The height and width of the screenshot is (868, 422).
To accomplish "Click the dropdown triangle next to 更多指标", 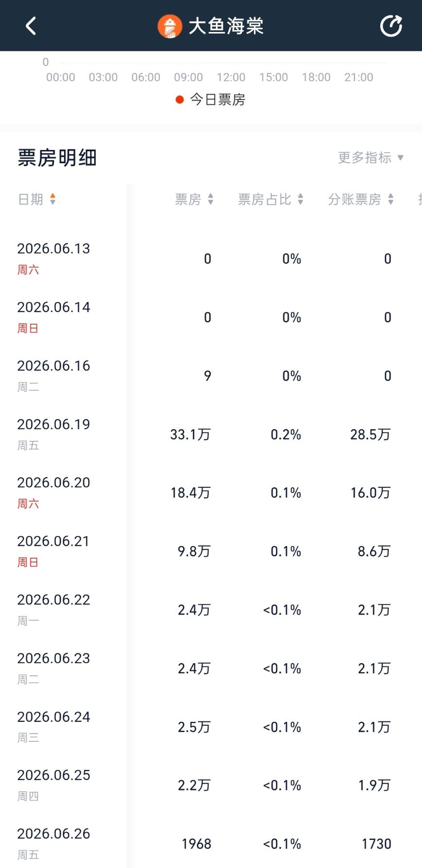I will point(401,157).
